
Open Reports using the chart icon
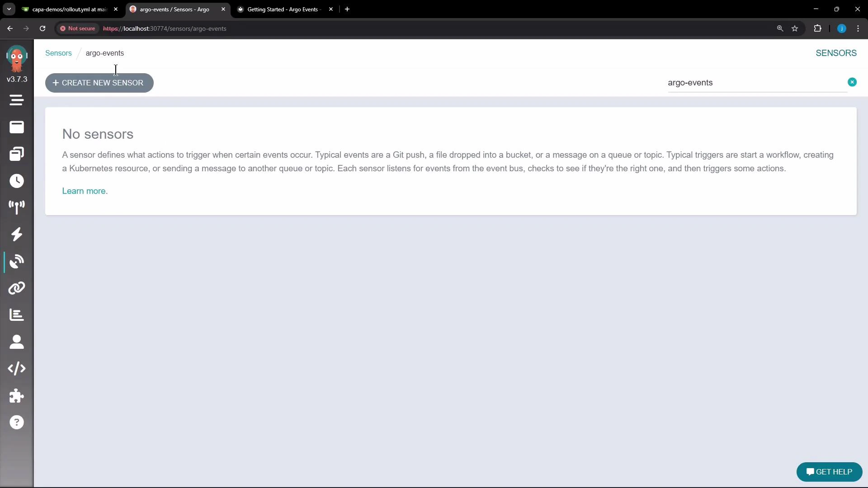(16, 314)
